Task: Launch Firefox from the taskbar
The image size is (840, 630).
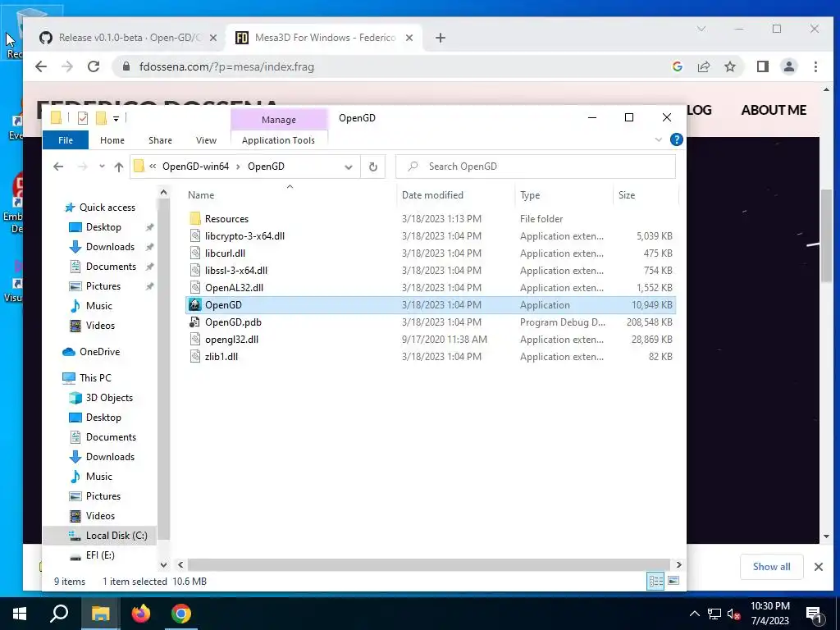Action: [x=141, y=614]
